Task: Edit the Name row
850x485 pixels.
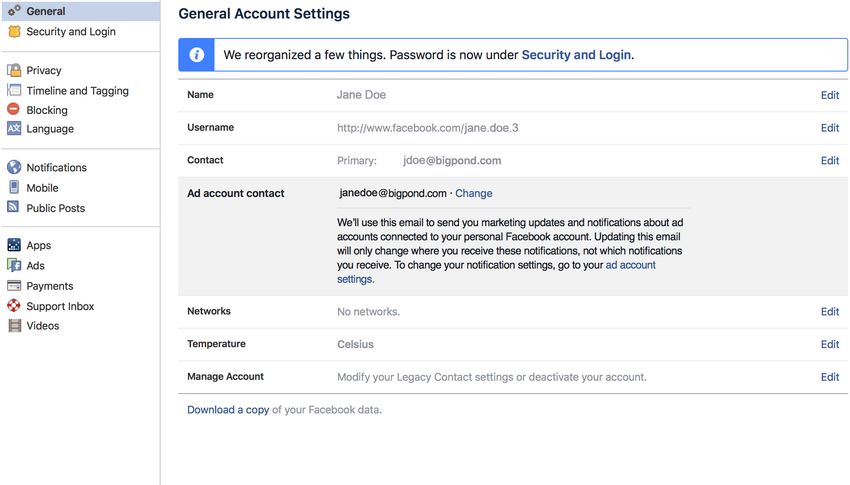Action: pos(829,95)
